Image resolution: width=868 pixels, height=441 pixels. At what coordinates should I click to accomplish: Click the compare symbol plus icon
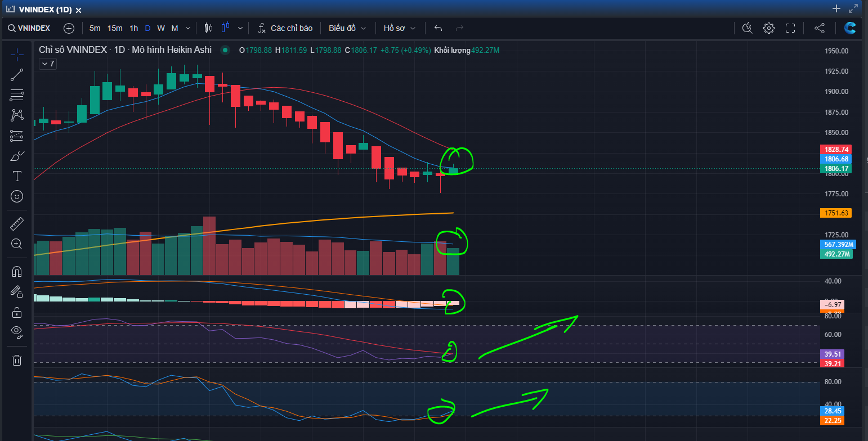tap(69, 28)
